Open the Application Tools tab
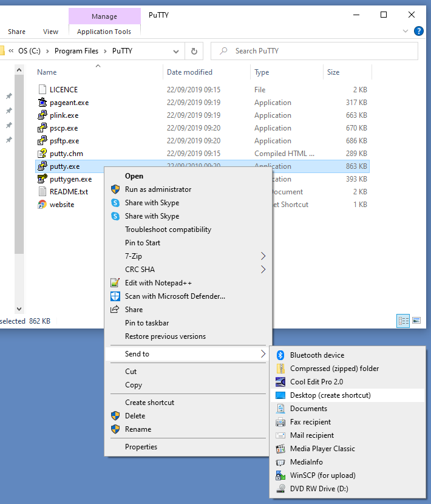431x504 pixels. tap(104, 32)
